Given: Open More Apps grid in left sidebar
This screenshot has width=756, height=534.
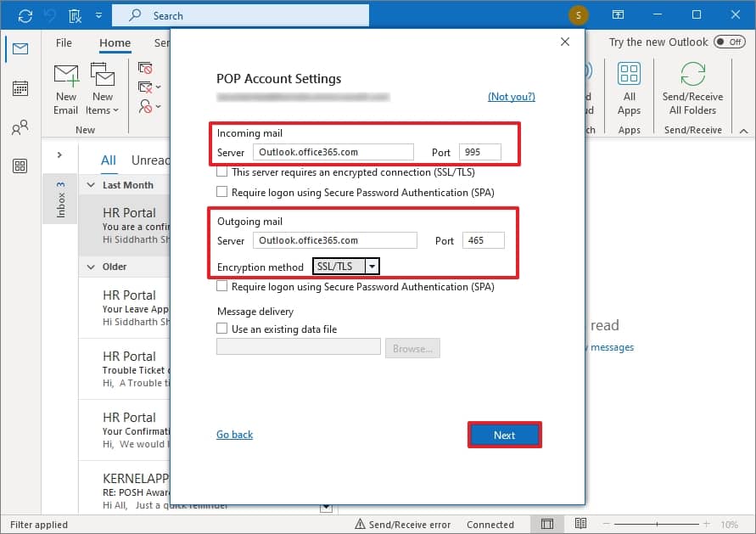Looking at the screenshot, I should (20, 166).
